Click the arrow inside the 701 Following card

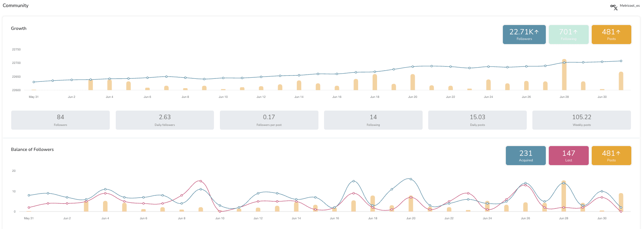[x=575, y=32]
